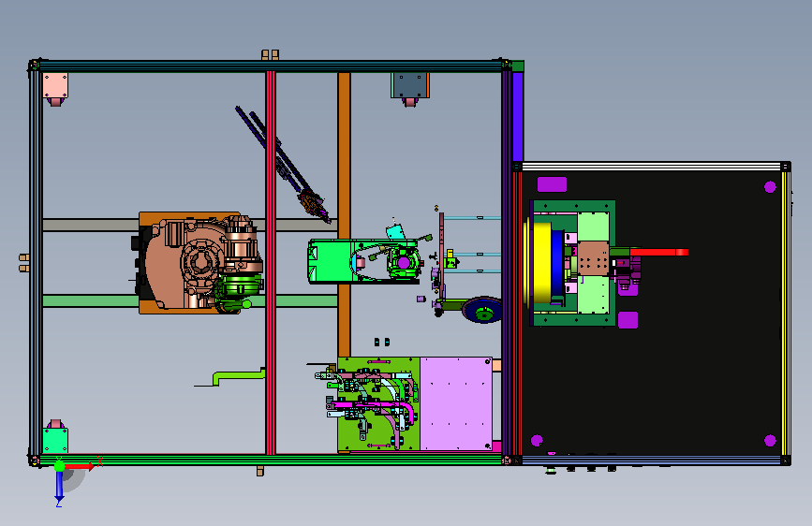
Task: Select the green foot bracket at bottom-left corner
Action: click(x=55, y=441)
